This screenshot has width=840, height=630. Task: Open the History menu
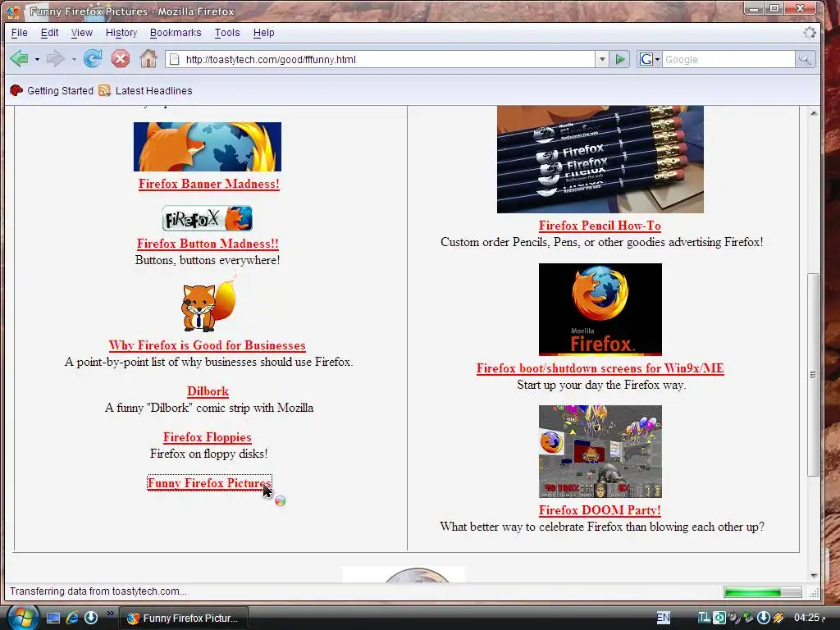pos(121,33)
